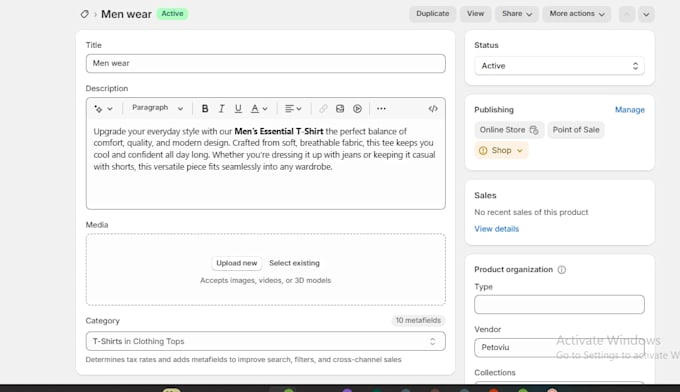Toggle underline formatting in description

[x=238, y=109]
